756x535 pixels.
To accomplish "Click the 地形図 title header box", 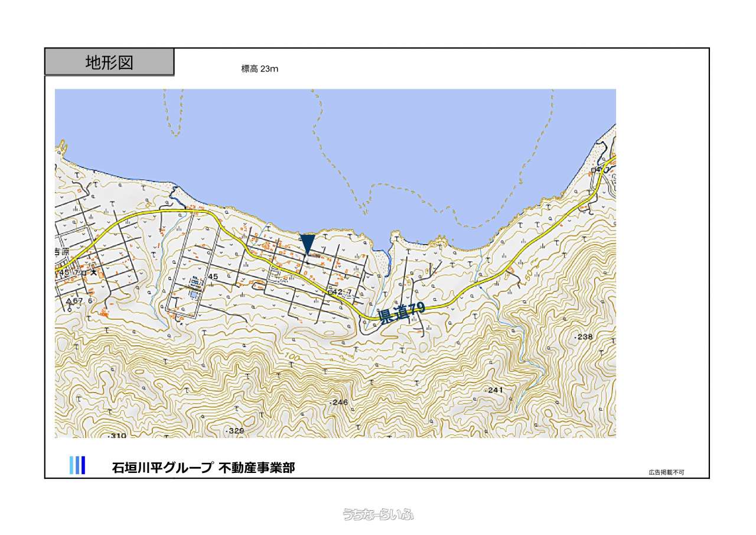I will pos(109,63).
